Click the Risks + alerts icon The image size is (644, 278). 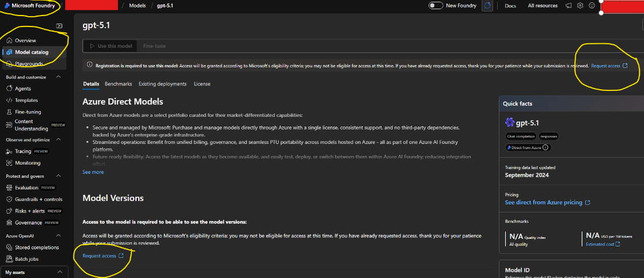(x=9, y=211)
